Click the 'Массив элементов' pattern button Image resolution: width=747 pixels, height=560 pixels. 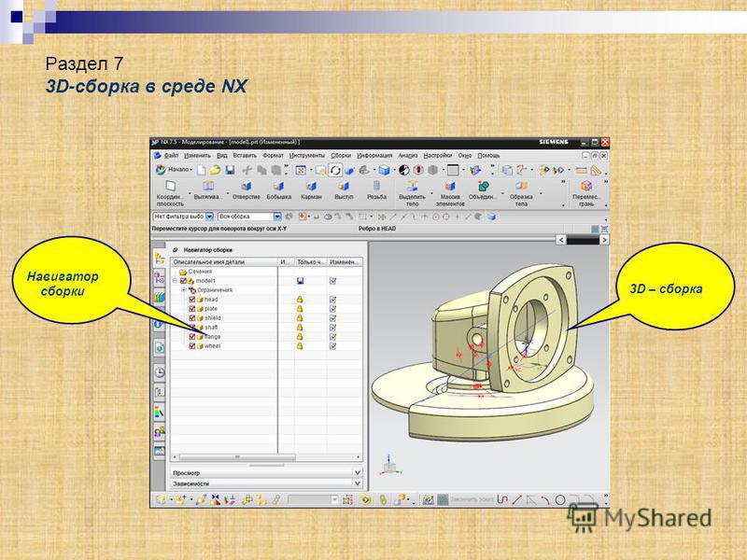click(450, 194)
